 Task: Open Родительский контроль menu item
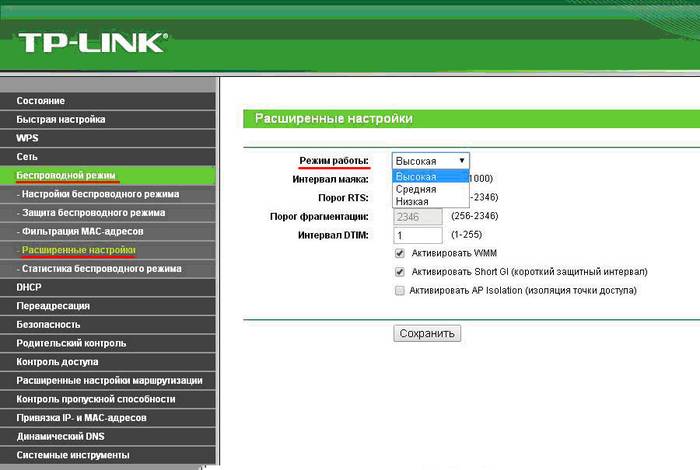(x=72, y=343)
